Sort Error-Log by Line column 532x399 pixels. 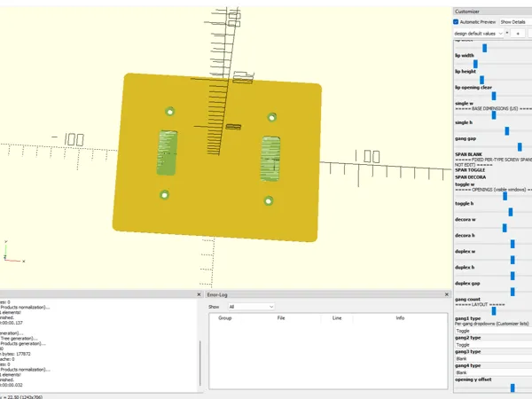click(x=337, y=318)
